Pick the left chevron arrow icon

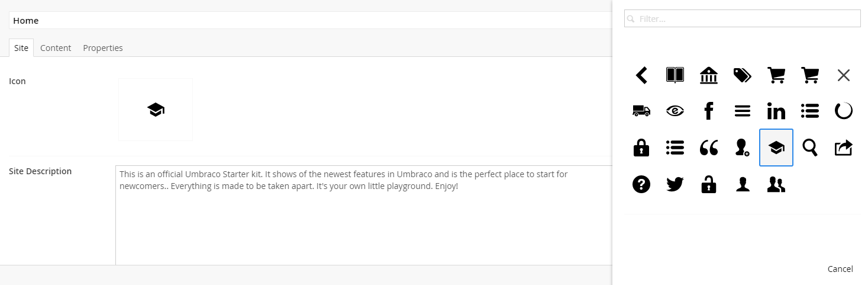point(641,75)
